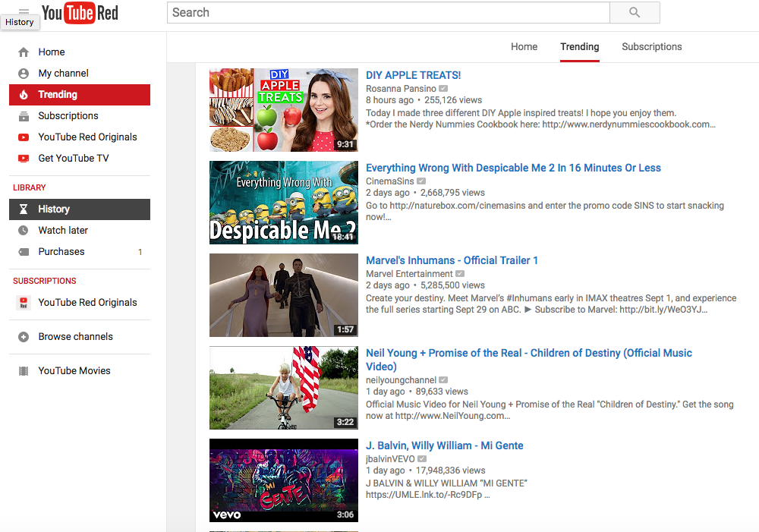Open the Neil Young bicycle video thumbnail
759x532 pixels.
[x=283, y=388]
